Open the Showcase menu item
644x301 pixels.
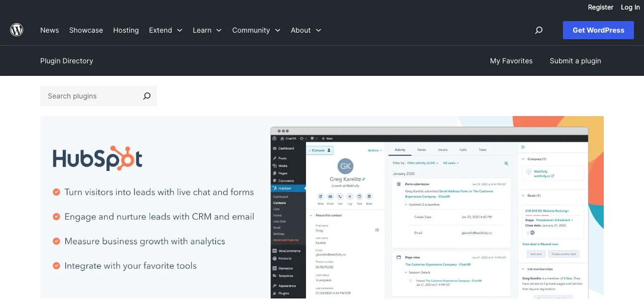click(86, 30)
